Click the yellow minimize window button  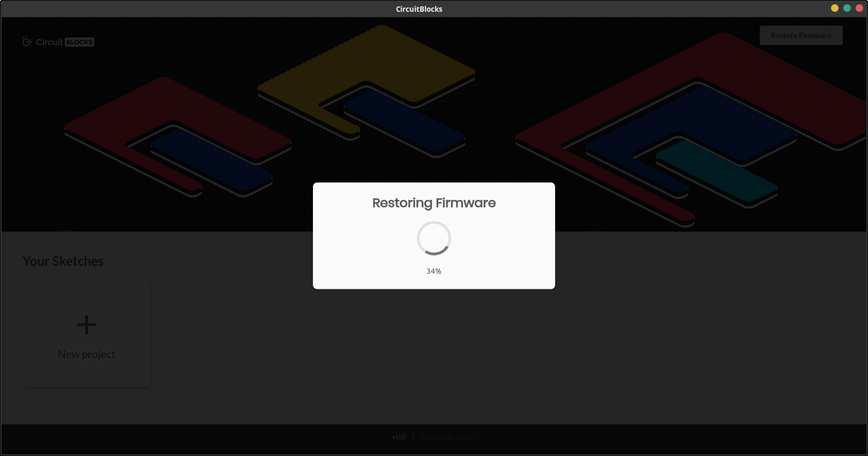(x=835, y=8)
